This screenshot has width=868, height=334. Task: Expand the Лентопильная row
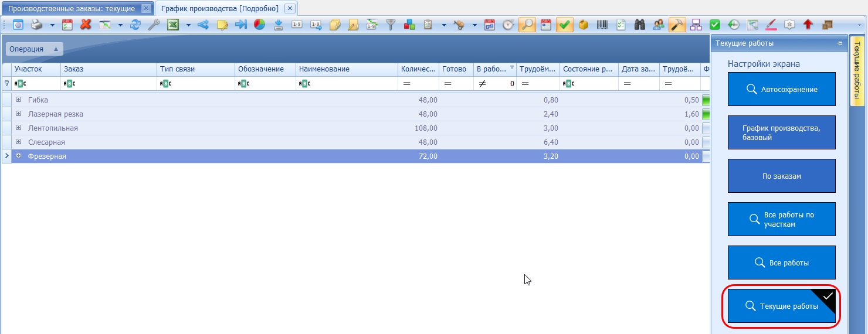(x=19, y=128)
